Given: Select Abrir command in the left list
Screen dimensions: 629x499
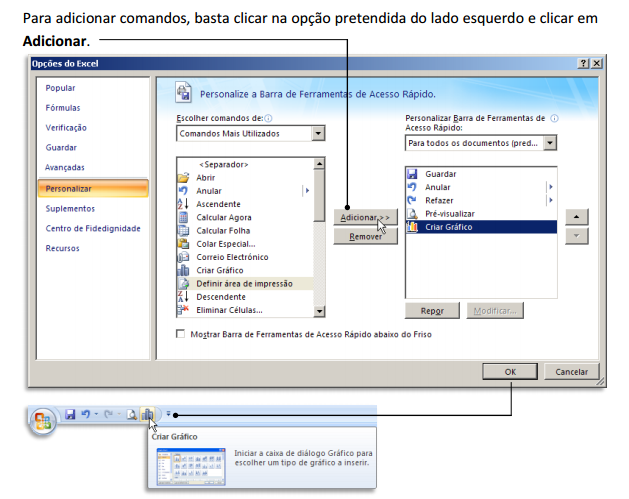Looking at the screenshot, I should point(207,177).
